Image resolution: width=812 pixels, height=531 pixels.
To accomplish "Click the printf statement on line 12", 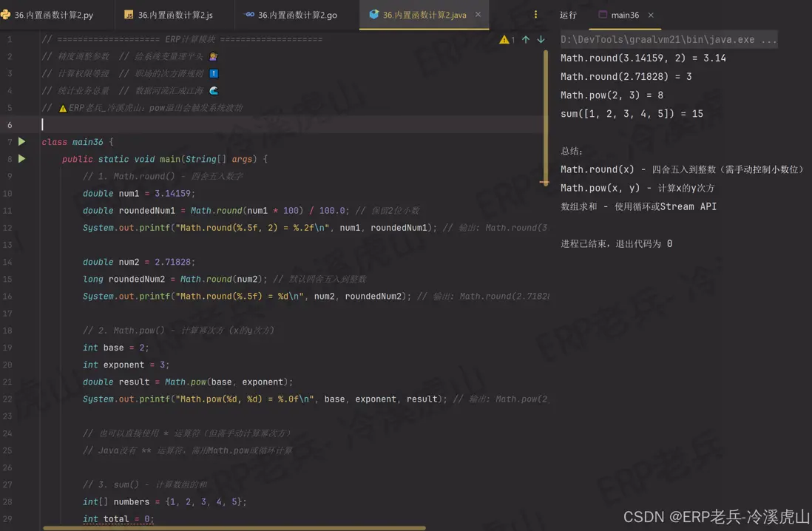I will pos(260,228).
